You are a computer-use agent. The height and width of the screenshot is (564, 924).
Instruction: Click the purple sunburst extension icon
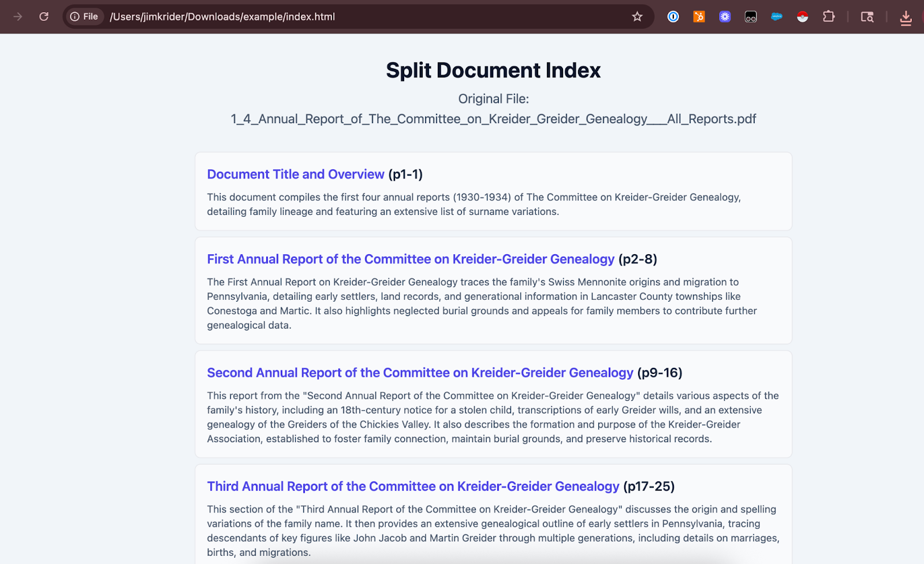tap(725, 17)
